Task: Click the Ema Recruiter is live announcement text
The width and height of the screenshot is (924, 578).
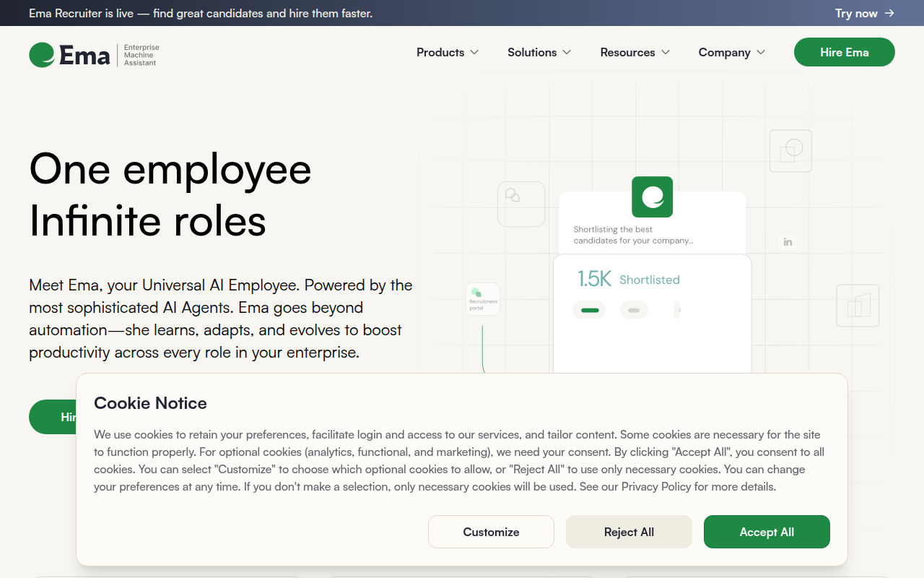Action: (x=201, y=13)
